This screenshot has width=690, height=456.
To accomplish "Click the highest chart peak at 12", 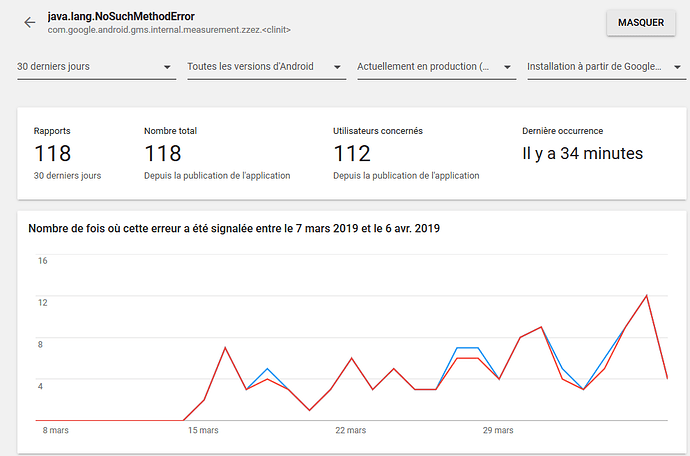I will click(x=646, y=295).
